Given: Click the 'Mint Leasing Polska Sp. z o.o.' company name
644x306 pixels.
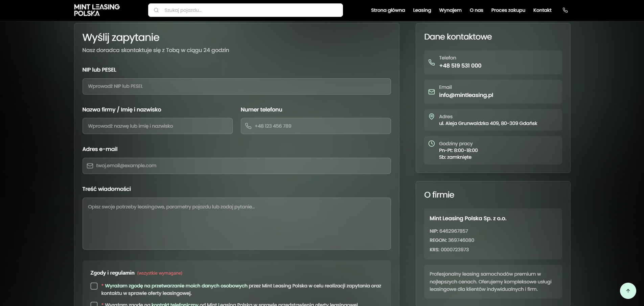Looking at the screenshot, I should click(468, 219).
